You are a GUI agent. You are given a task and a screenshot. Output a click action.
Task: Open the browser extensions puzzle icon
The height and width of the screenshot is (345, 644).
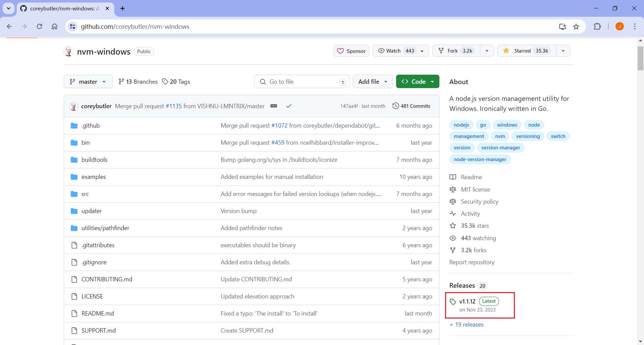597,26
